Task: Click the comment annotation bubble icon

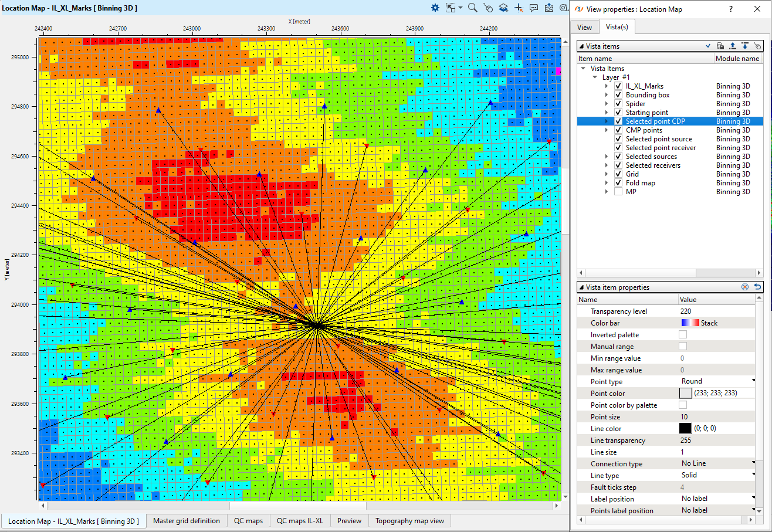Action: [534, 8]
